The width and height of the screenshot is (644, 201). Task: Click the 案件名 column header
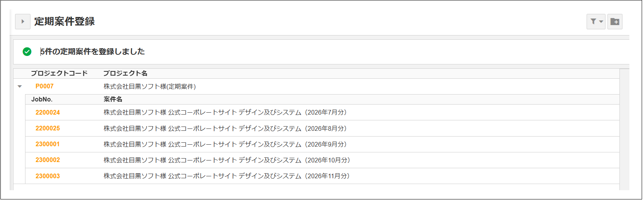113,100
